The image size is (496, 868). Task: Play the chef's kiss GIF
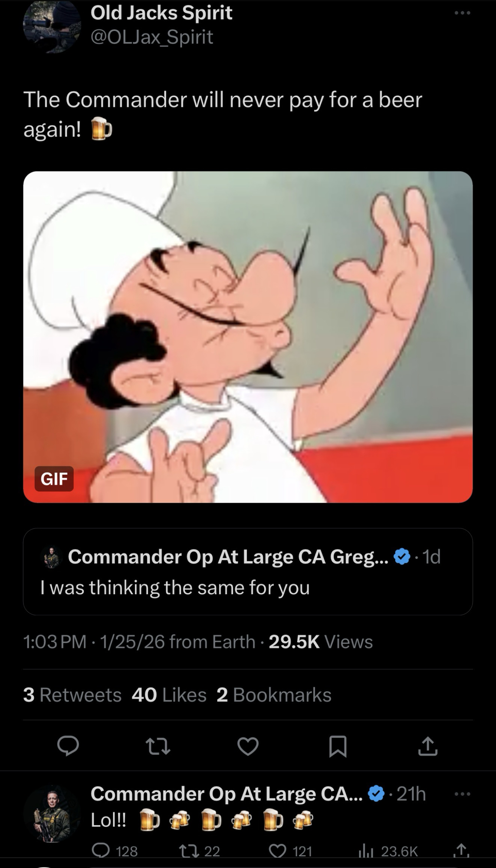248,337
